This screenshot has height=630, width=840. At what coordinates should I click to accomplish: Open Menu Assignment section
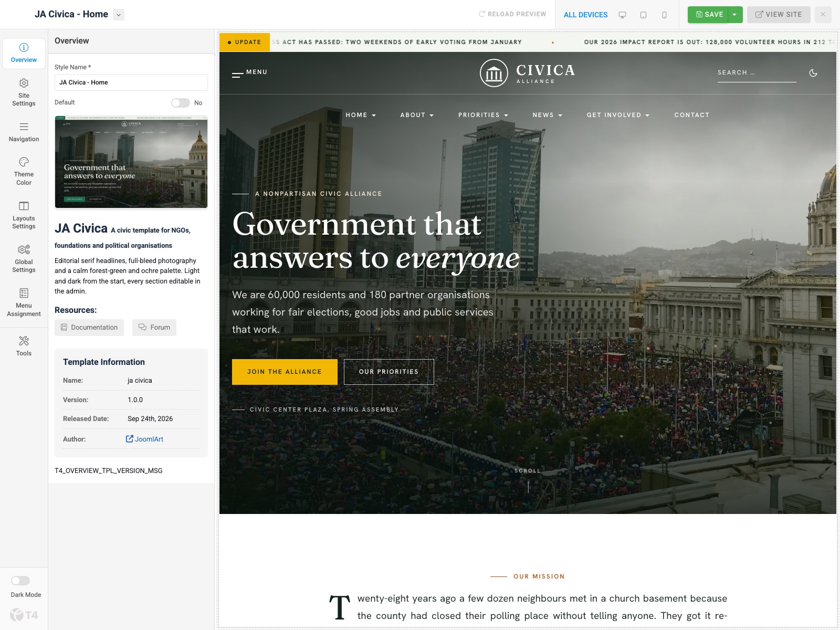coord(24,302)
